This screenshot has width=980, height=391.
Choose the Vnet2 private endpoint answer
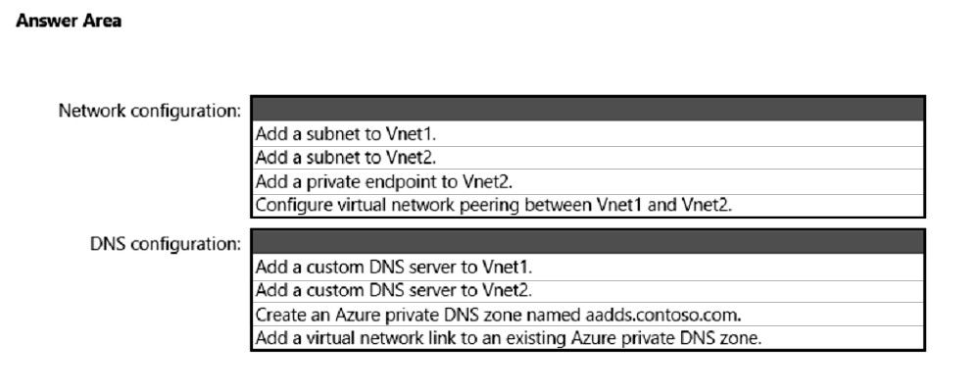click(587, 181)
